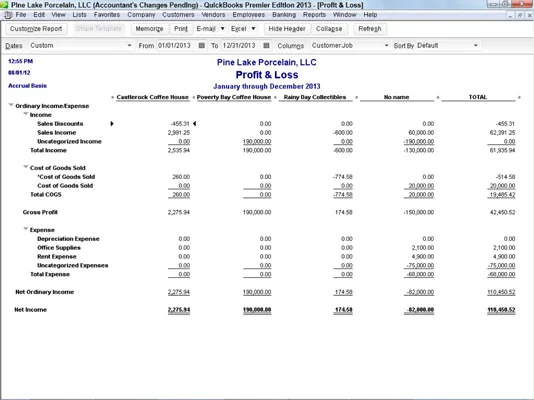Click the Poverty Bay Uncategorized Income 190,000.00
Viewport: 534px width, 400px height.
click(x=257, y=141)
